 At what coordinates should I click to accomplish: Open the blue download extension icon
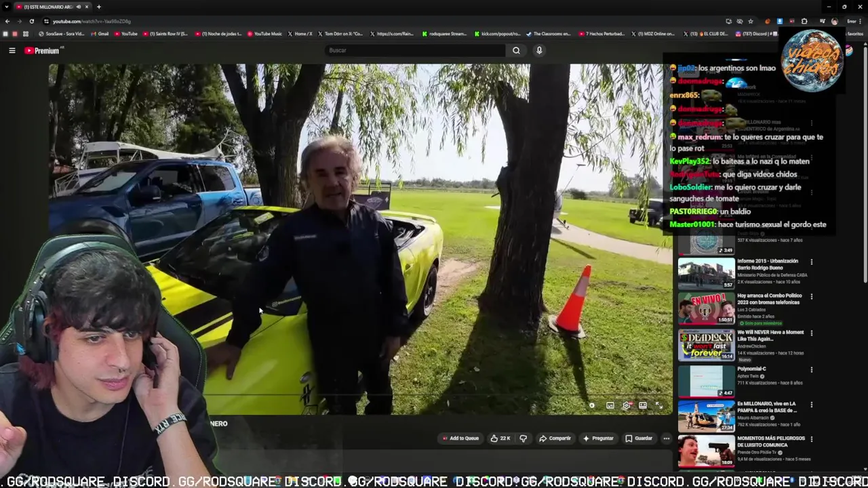click(x=780, y=21)
